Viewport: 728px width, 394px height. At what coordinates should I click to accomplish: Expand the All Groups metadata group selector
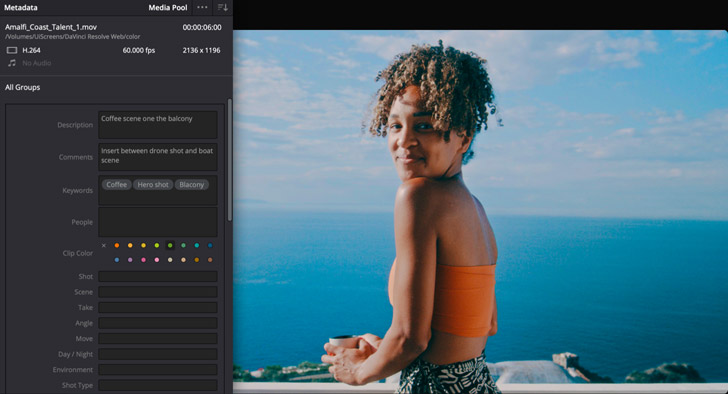tap(22, 87)
